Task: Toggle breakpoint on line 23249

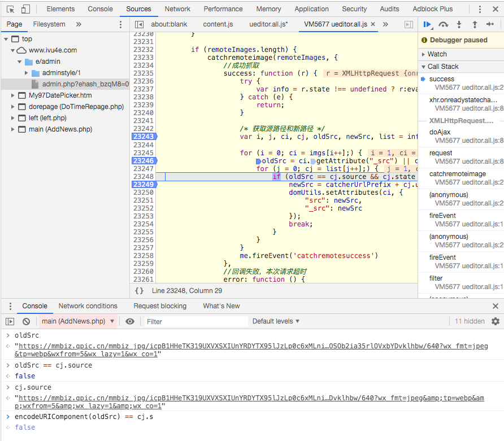Action: click(x=143, y=185)
